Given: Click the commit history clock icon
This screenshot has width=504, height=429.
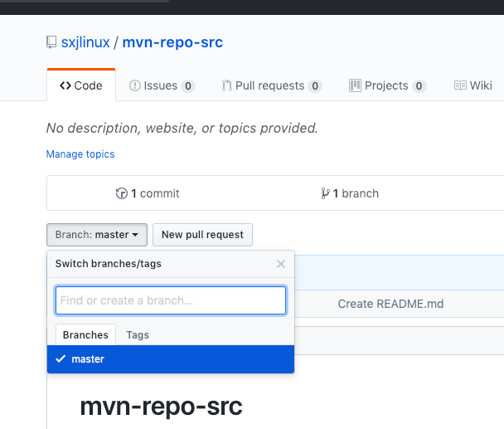Looking at the screenshot, I should (x=122, y=193).
